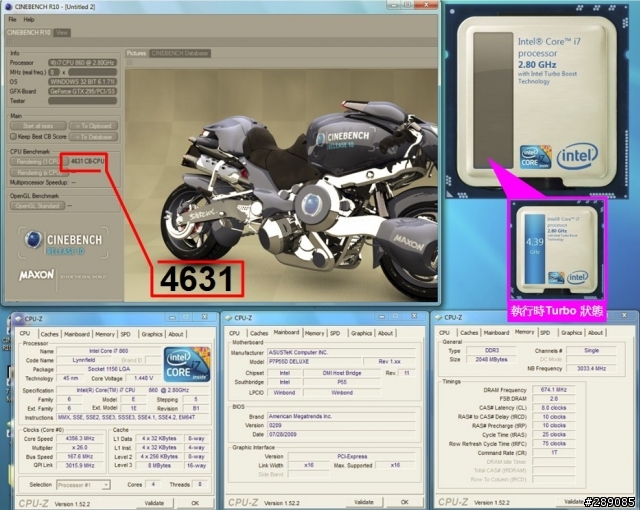
Task: Click Rendering (x CPU) button
Action: pyautogui.click(x=38, y=173)
